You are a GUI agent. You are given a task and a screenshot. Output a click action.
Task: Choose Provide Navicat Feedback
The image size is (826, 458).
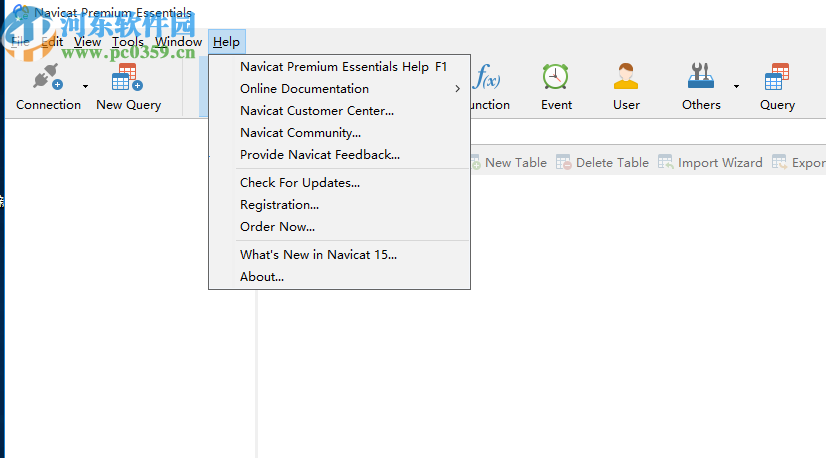pyautogui.click(x=339, y=155)
